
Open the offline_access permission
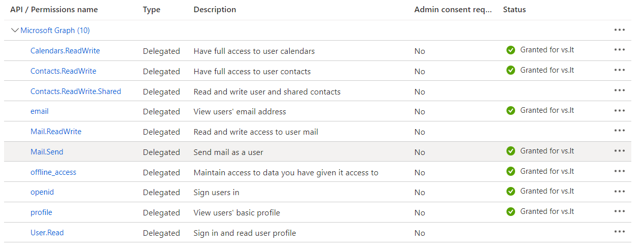click(53, 172)
